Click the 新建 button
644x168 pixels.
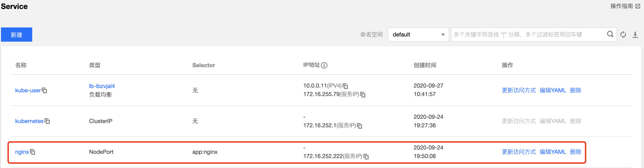tap(17, 35)
